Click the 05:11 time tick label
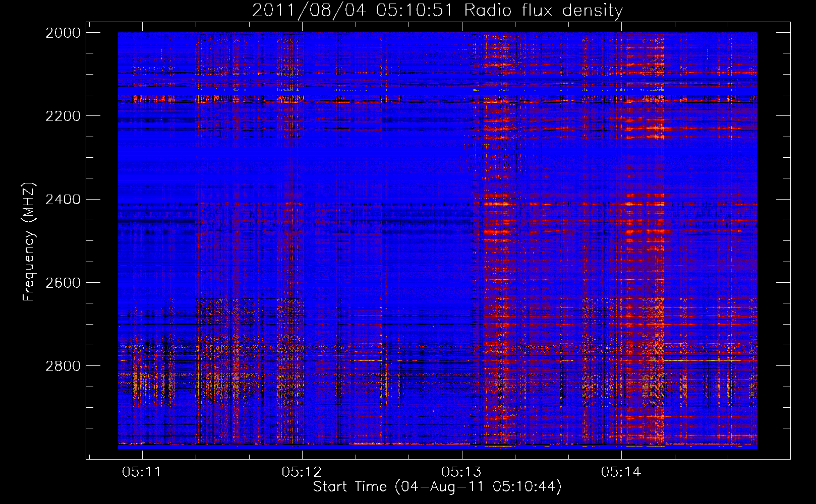Viewport: 816px width, 504px height. pyautogui.click(x=142, y=472)
